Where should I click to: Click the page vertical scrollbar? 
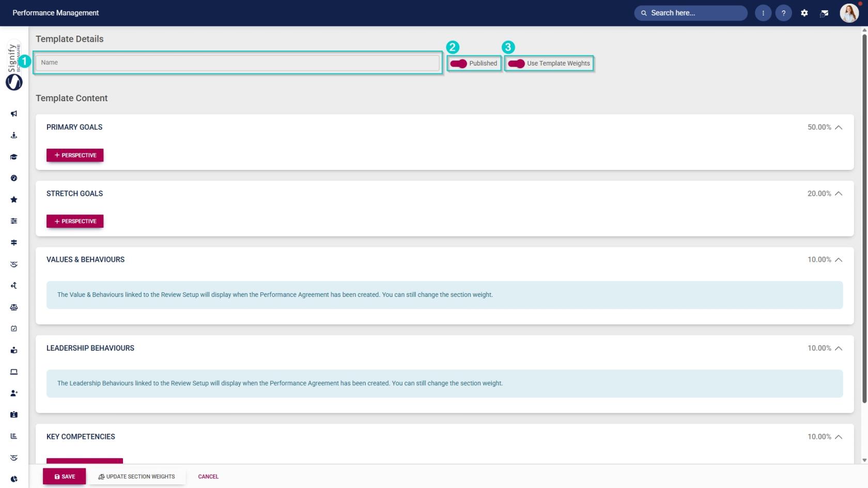(864, 217)
